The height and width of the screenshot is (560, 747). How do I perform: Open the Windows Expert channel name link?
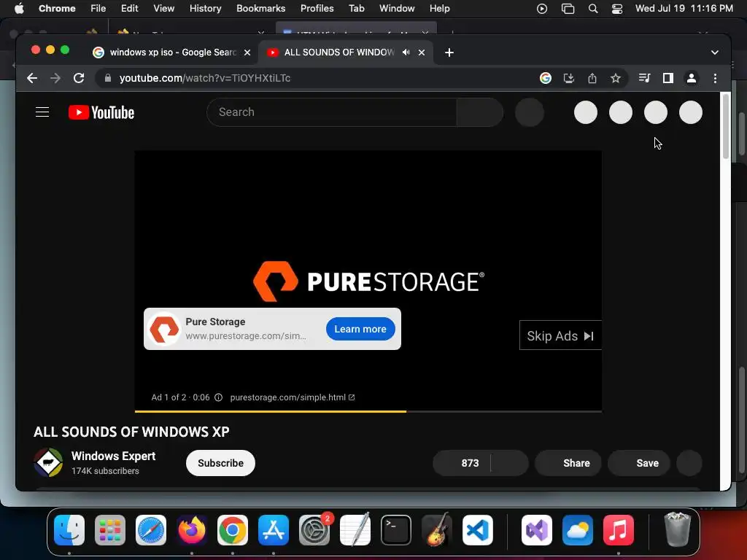tap(113, 456)
